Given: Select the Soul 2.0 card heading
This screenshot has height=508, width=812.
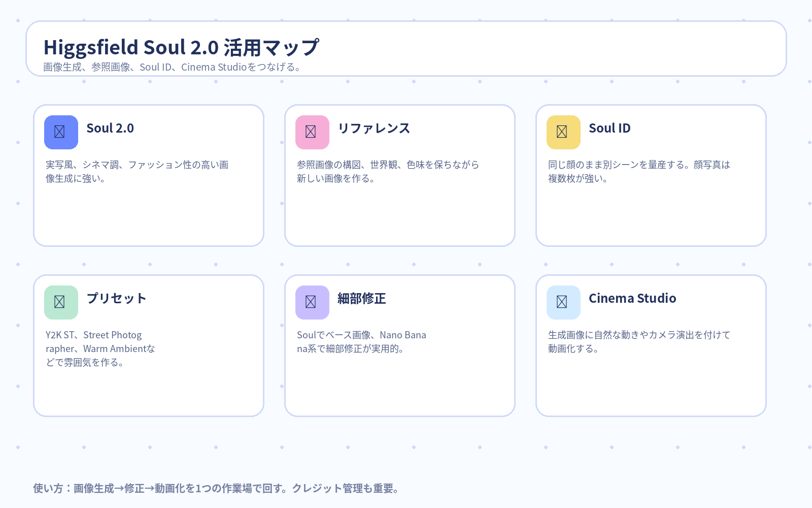Looking at the screenshot, I should pyautogui.click(x=110, y=128).
